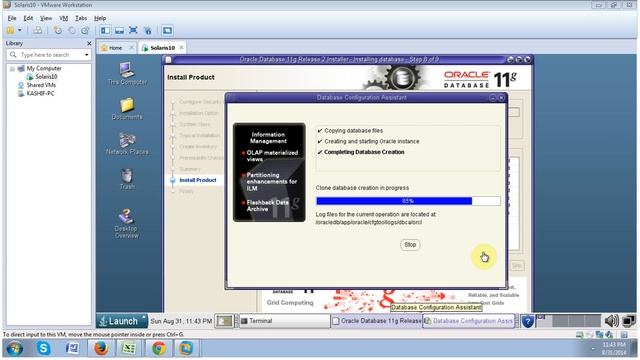The height and width of the screenshot is (360, 640).
Task: Click the Solaris workspace switcher
Action: 569,321
